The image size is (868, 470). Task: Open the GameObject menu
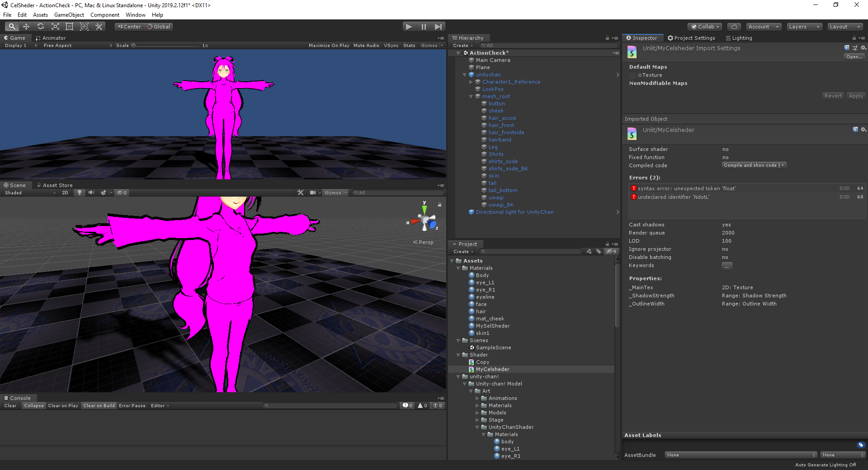tap(69, 15)
